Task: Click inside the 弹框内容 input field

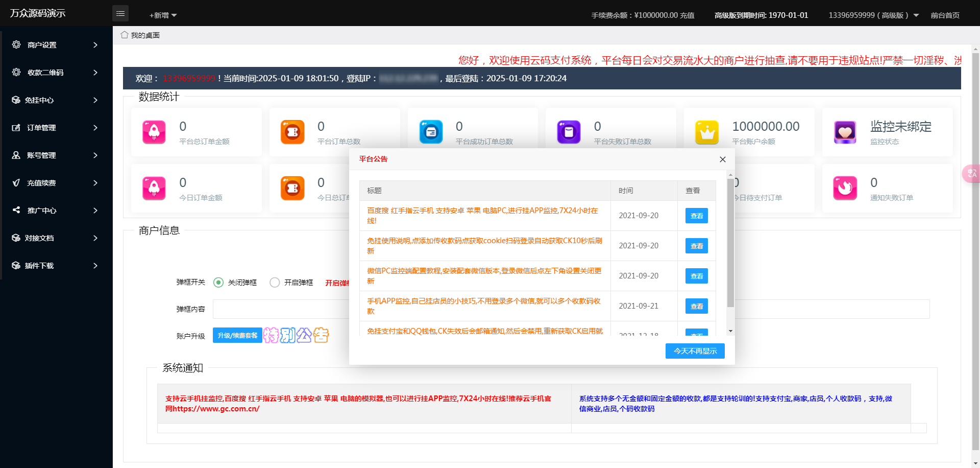Action: [x=281, y=309]
